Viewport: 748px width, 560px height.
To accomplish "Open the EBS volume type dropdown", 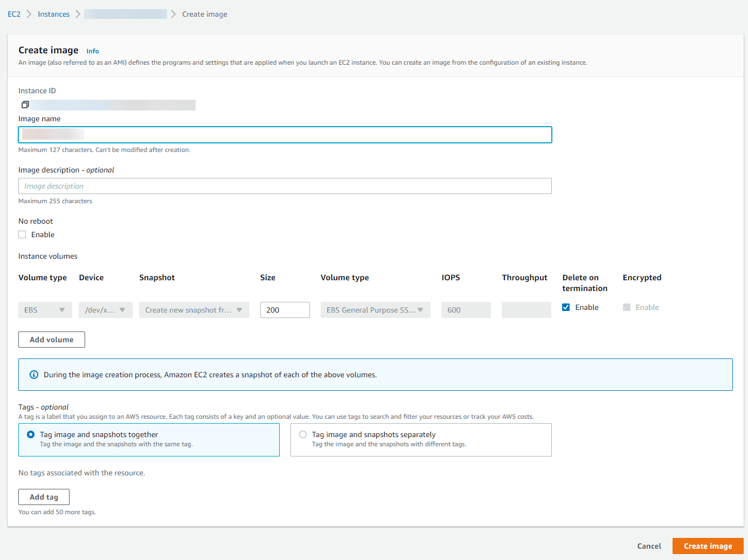I will click(45, 310).
